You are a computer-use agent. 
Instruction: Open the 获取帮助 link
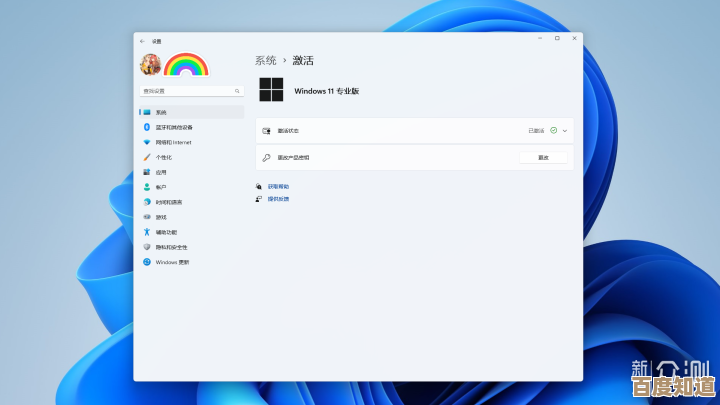278,186
